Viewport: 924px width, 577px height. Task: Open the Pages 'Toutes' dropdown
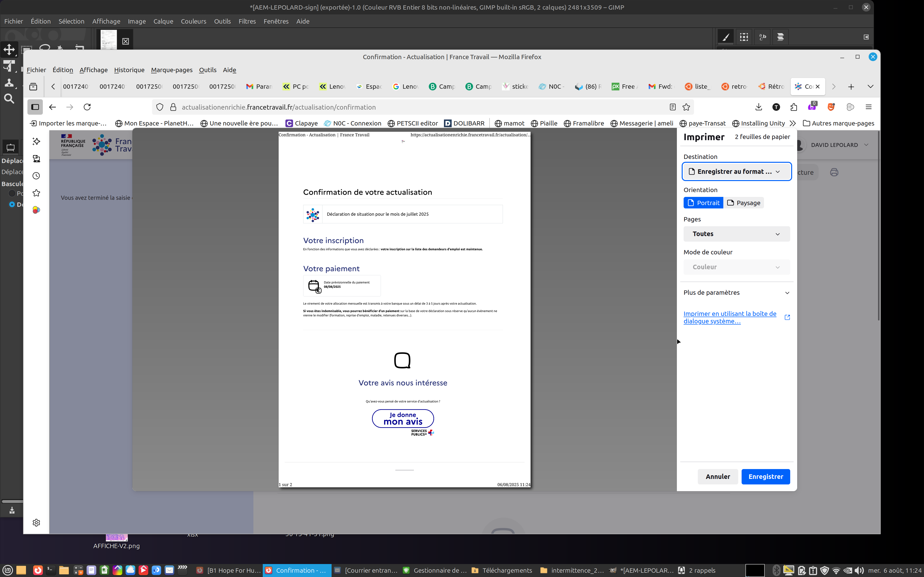(736, 234)
